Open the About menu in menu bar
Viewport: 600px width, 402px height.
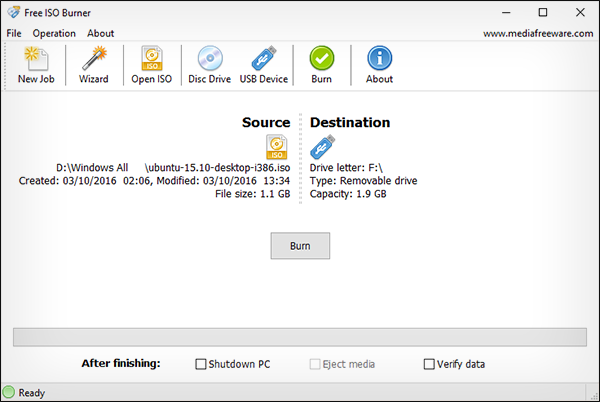(x=101, y=33)
